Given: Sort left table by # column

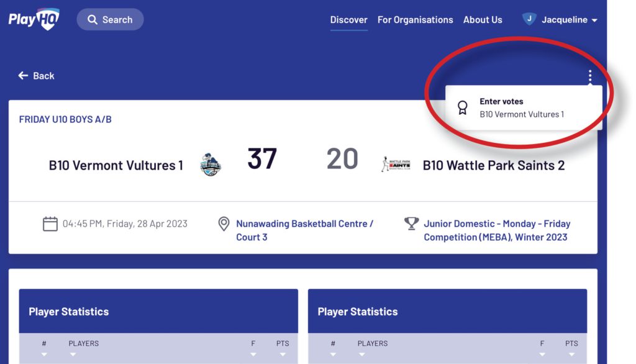Looking at the screenshot, I should tap(44, 348).
